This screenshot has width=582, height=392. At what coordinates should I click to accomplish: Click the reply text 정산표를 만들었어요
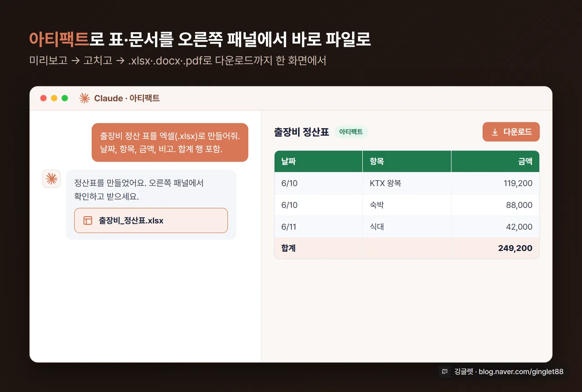click(110, 183)
